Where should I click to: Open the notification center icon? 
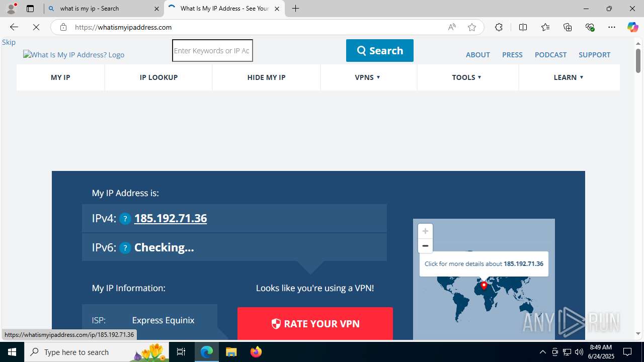(x=628, y=352)
